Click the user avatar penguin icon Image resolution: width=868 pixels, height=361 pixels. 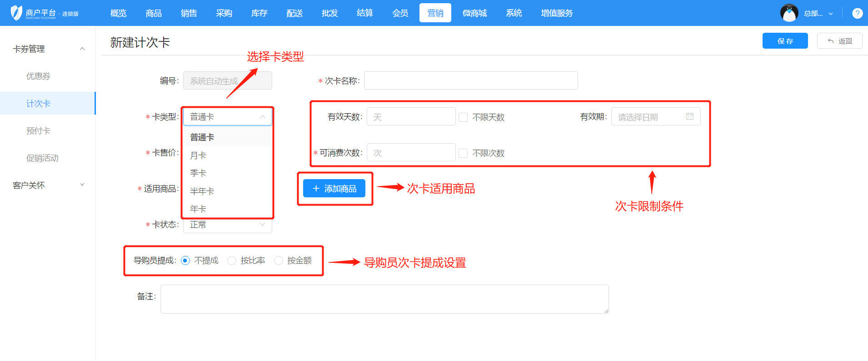[789, 13]
